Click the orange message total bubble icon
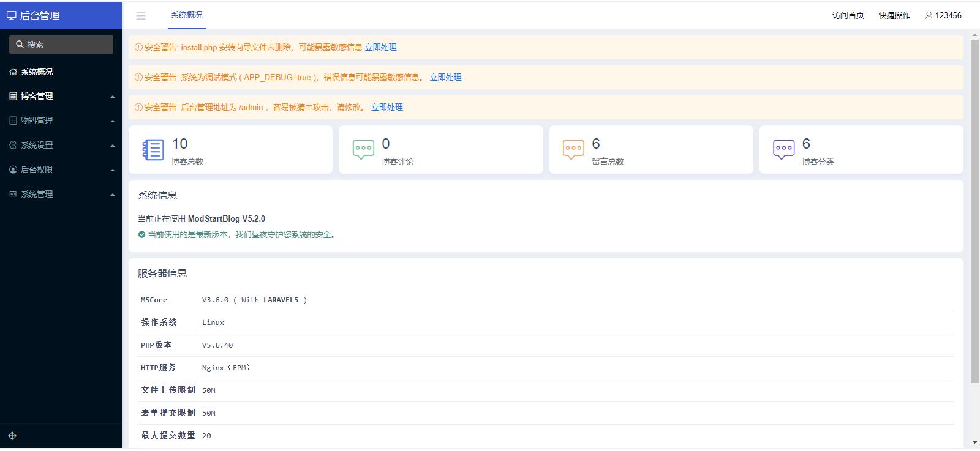This screenshot has width=980, height=451. (x=573, y=149)
